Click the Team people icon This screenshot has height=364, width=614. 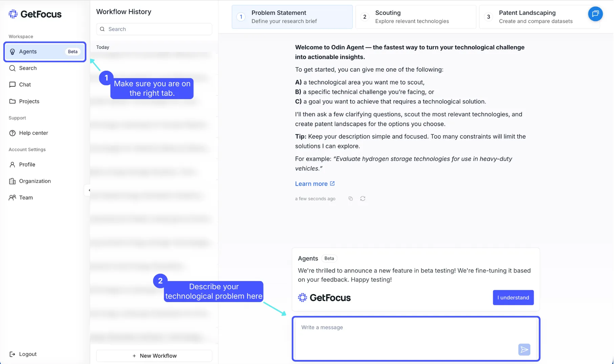coord(12,198)
